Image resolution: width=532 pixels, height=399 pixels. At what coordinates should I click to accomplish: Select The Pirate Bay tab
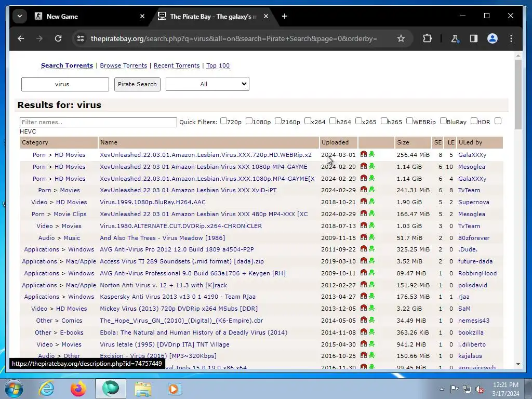pos(213,16)
